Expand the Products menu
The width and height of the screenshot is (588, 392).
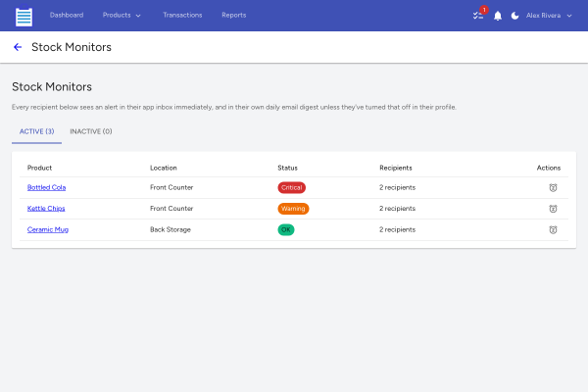point(122,16)
